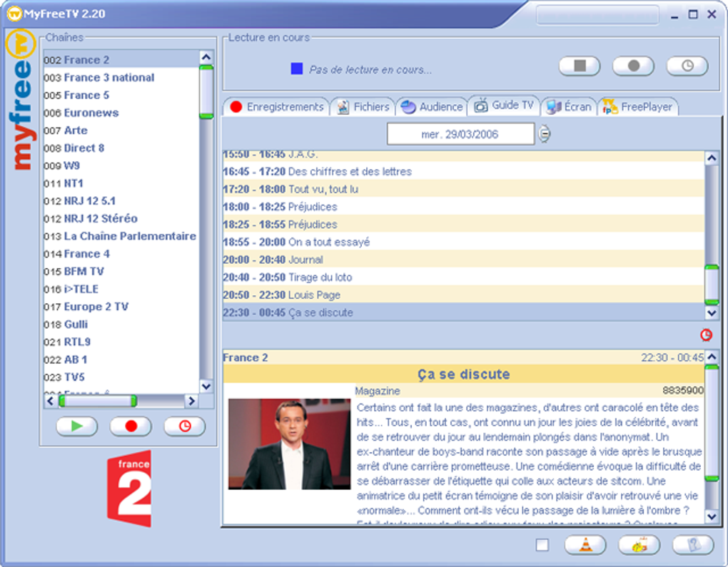Click the channel list vertical scrollbar thumb
Viewport: 728px width, 567px height.
coord(206,92)
